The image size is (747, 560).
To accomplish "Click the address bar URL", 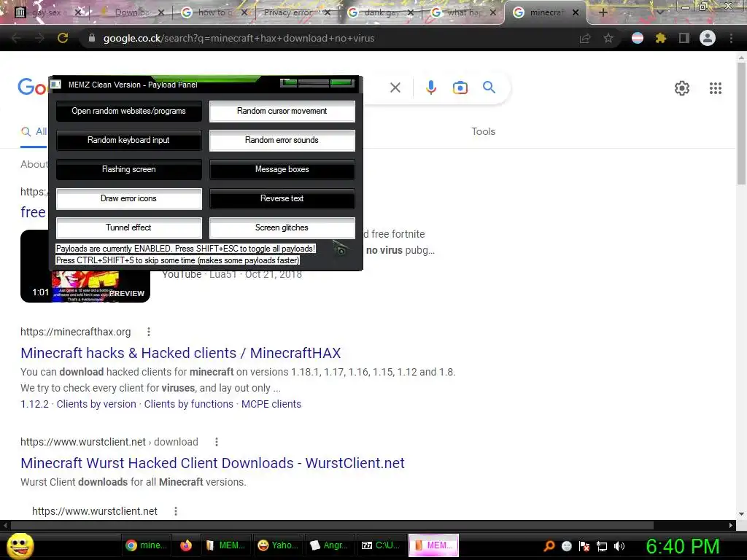I will click(x=239, y=38).
